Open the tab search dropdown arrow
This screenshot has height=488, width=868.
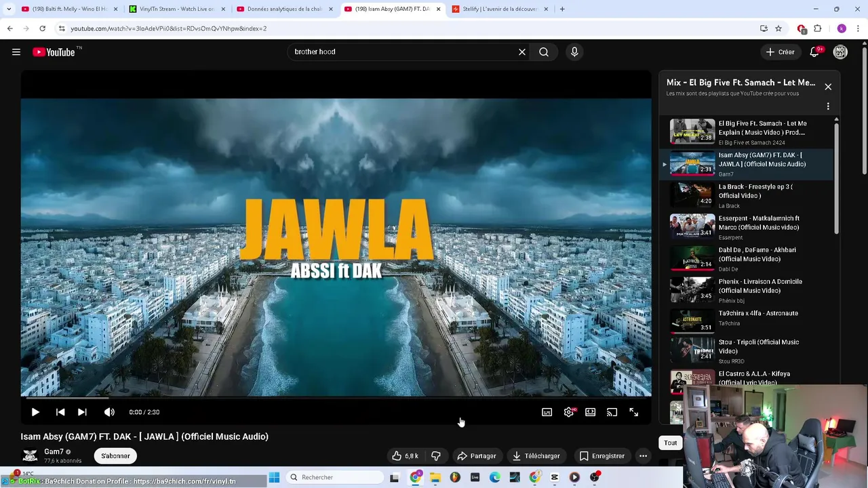click(9, 9)
